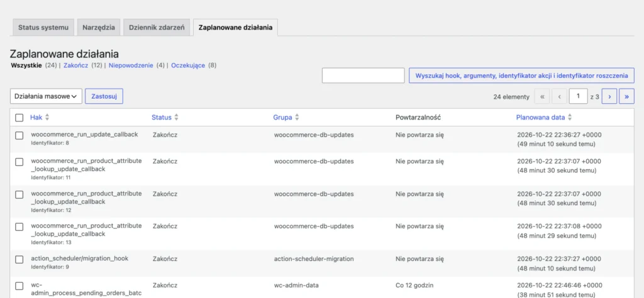
Task: Click action_scheduler/migration_hook hook text
Action: click(x=80, y=258)
